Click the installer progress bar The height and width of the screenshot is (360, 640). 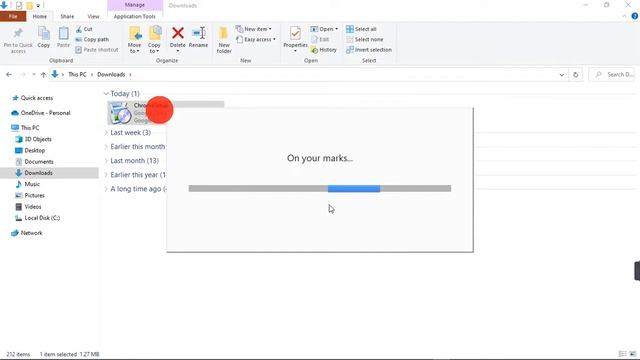click(x=320, y=189)
